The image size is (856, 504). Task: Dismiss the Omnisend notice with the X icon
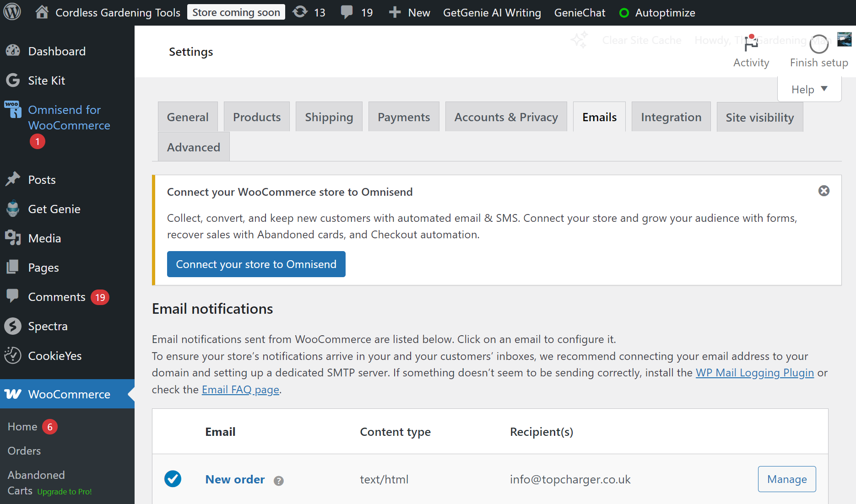pyautogui.click(x=824, y=191)
